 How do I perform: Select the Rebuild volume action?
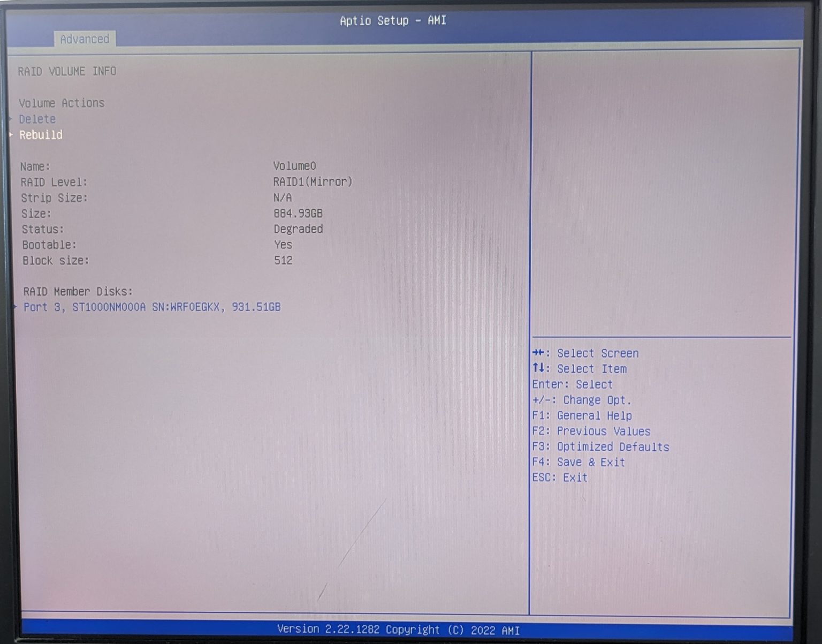coord(40,135)
